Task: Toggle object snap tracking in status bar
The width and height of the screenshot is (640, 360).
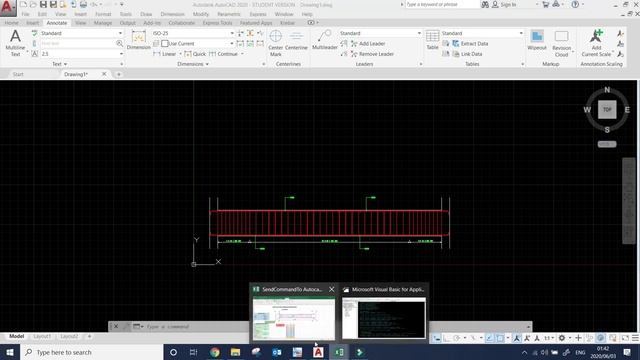Action: pyautogui.click(x=489, y=338)
